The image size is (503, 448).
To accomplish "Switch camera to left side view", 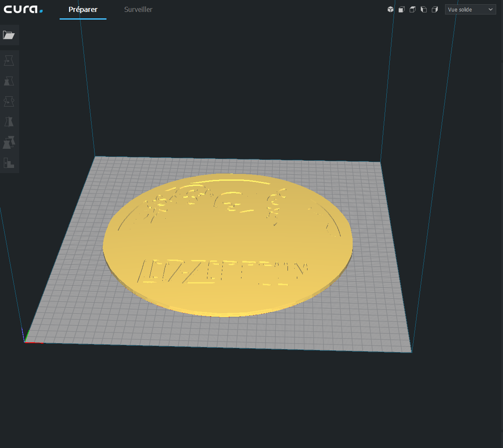I will coord(424,9).
